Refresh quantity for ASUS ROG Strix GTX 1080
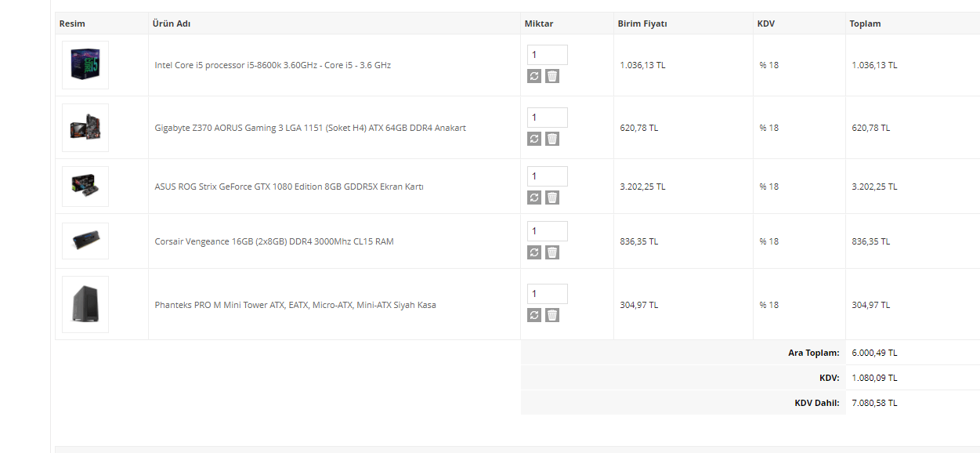 [x=534, y=198]
